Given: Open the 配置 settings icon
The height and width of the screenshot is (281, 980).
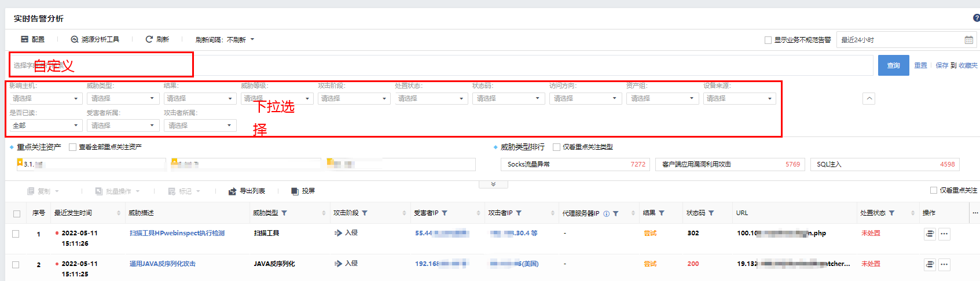Looking at the screenshot, I should point(25,39).
